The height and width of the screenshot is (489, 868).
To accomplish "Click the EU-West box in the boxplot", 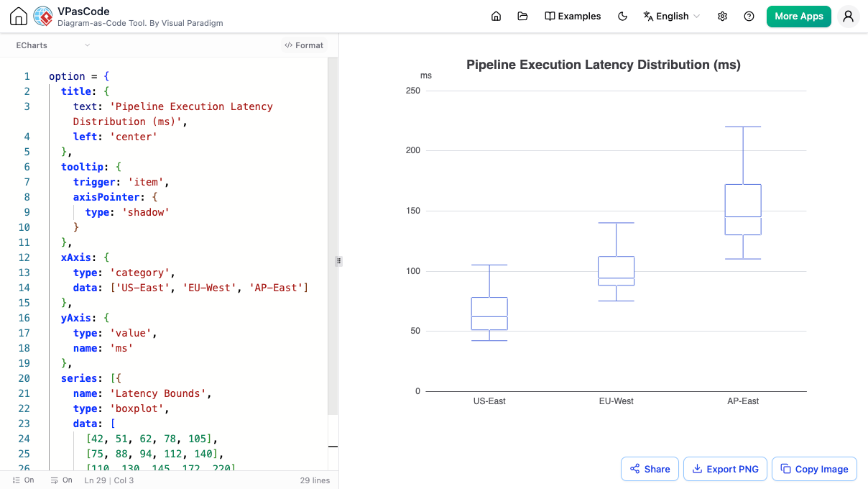I will (617, 271).
